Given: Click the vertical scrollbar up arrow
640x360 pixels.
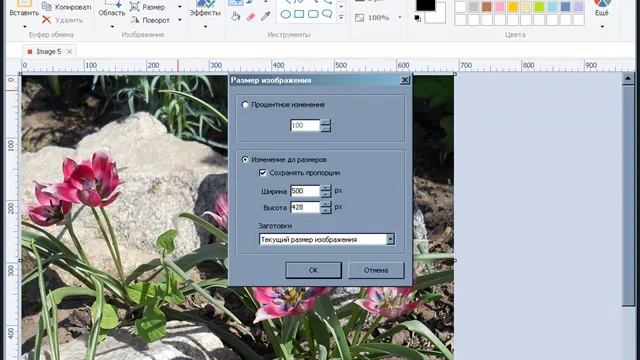Looking at the screenshot, I should [x=628, y=78].
